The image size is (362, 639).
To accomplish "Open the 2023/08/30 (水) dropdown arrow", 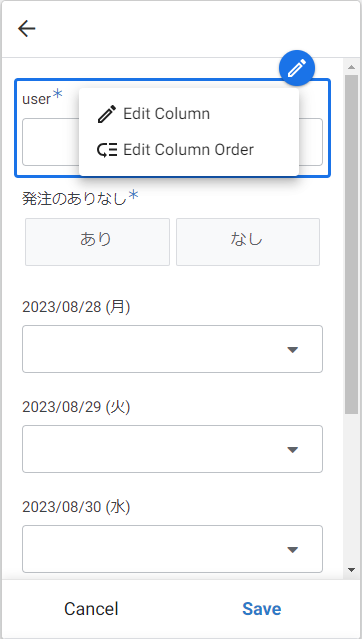I will [293, 549].
